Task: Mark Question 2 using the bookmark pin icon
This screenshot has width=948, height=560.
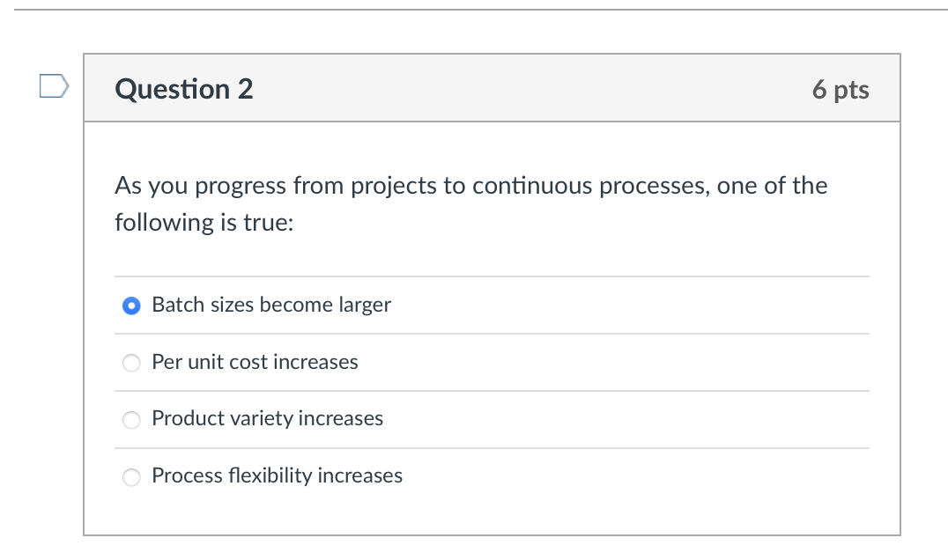Action: point(53,85)
